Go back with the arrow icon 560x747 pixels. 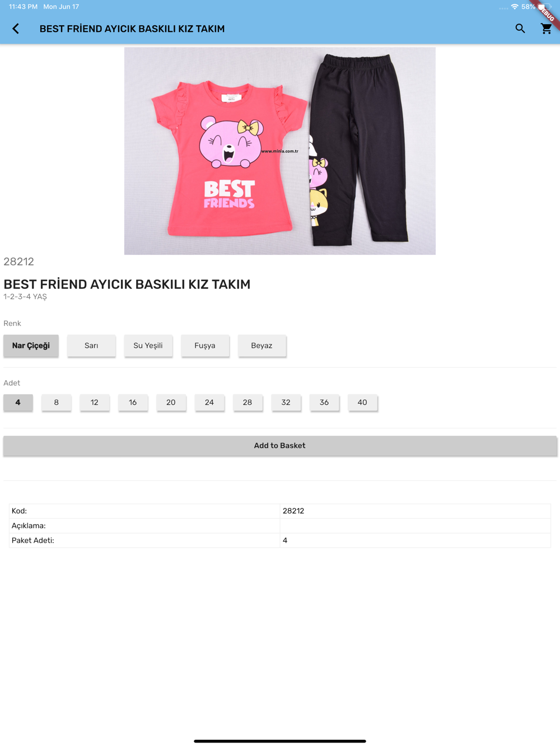[x=16, y=29]
